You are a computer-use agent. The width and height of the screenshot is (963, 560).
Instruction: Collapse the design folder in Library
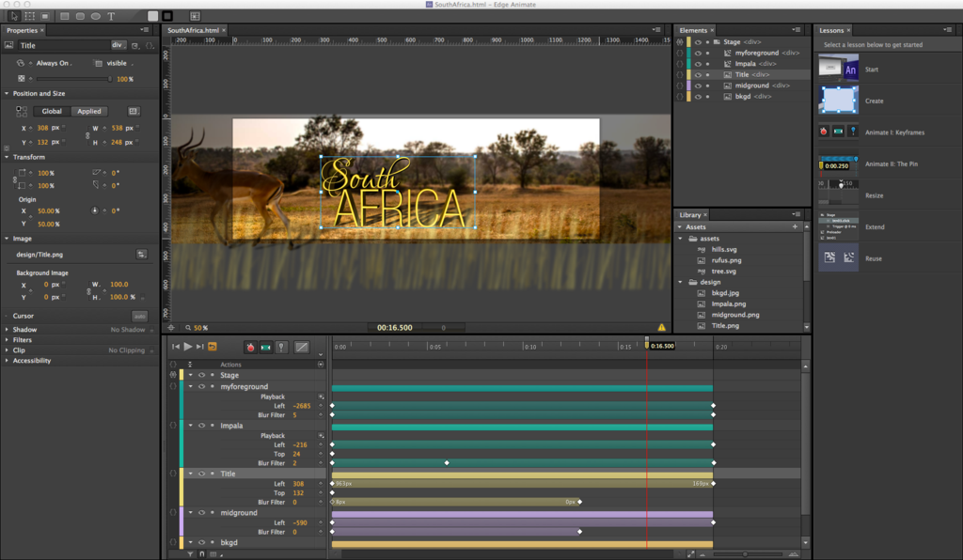click(681, 282)
